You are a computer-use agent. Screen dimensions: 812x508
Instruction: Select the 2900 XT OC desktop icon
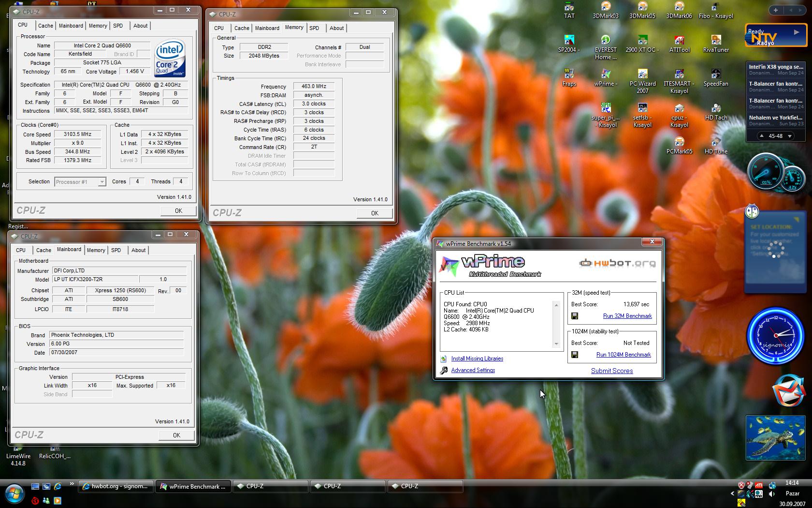[x=642, y=44]
